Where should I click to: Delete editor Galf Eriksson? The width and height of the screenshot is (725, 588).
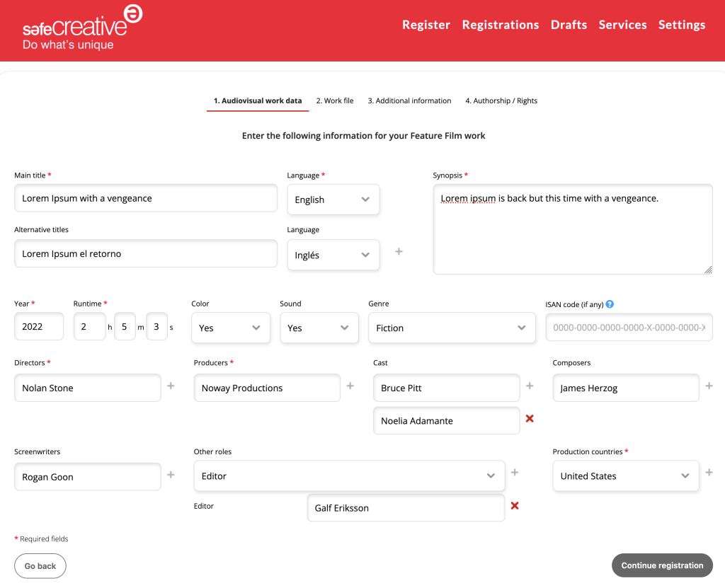click(515, 506)
